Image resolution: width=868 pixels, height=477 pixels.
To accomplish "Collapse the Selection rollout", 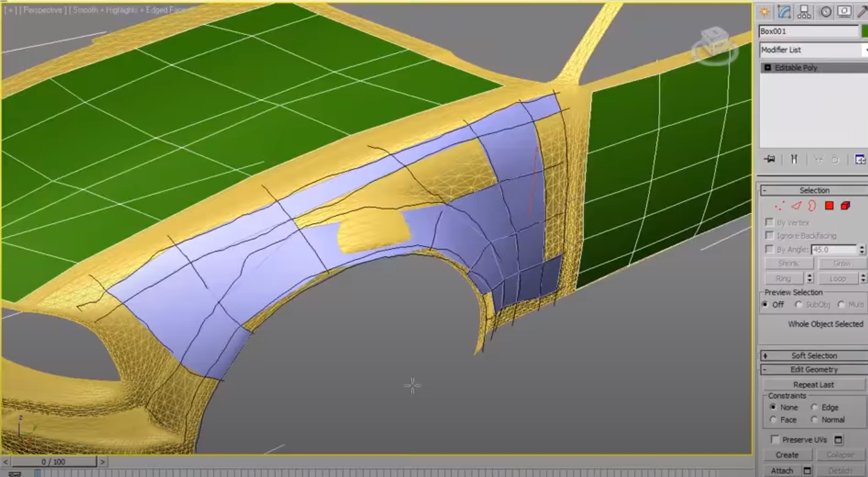I will tap(813, 190).
